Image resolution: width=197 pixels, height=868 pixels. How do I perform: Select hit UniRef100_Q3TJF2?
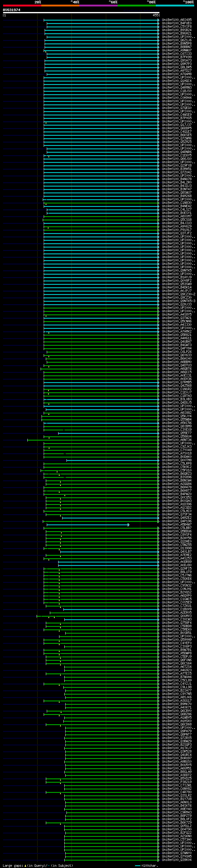[x=177, y=233]
